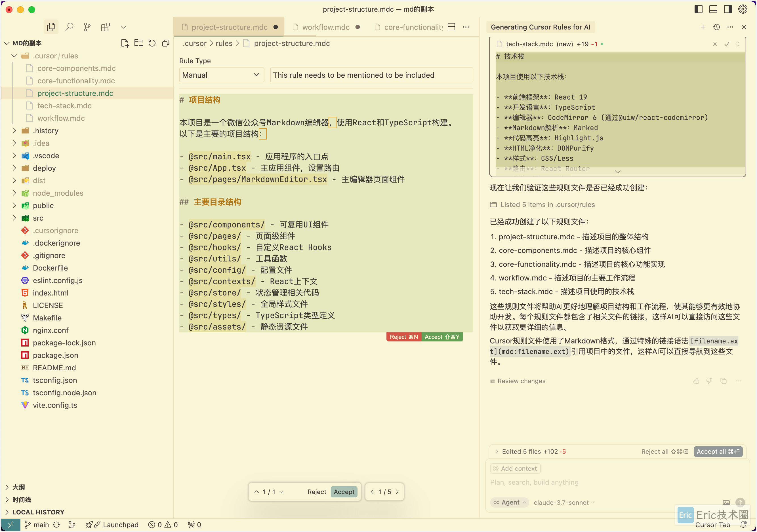Accept tech-stack.mdc change with checkmark
The height and width of the screenshot is (532, 757).
point(727,44)
